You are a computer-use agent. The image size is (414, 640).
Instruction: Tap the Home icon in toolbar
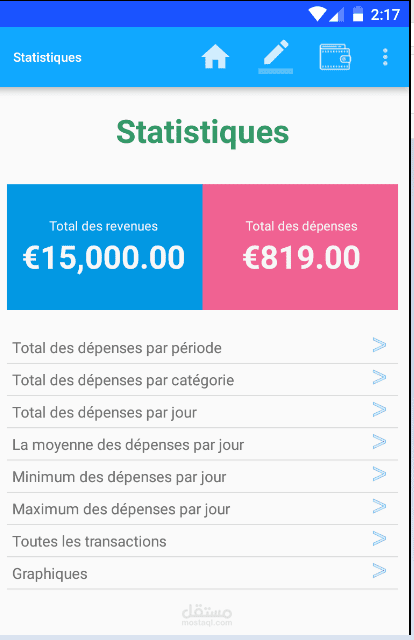pyautogui.click(x=215, y=57)
